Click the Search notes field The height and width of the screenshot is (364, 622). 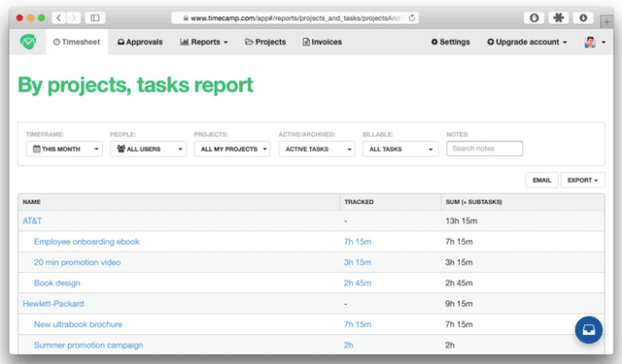(x=484, y=149)
